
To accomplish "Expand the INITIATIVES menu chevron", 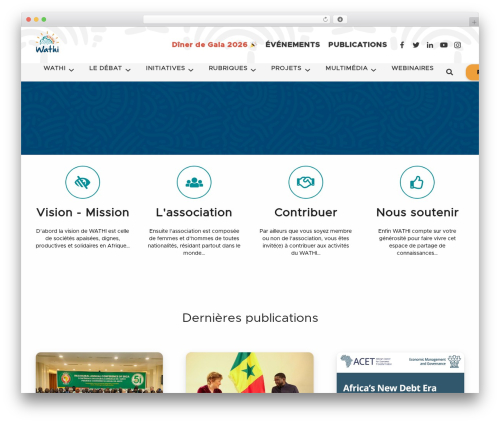I will coord(191,70).
